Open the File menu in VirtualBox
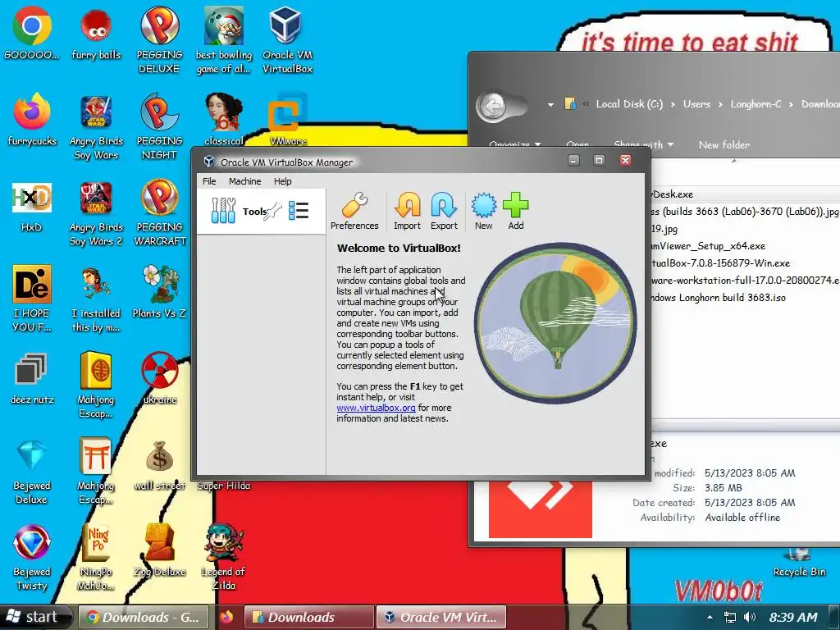 pos(209,181)
